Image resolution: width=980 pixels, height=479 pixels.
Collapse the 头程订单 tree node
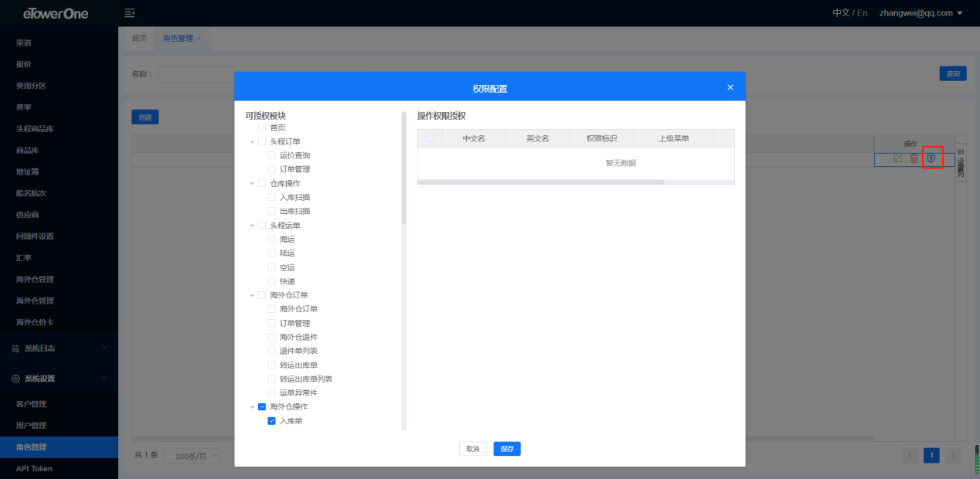pyautogui.click(x=252, y=142)
